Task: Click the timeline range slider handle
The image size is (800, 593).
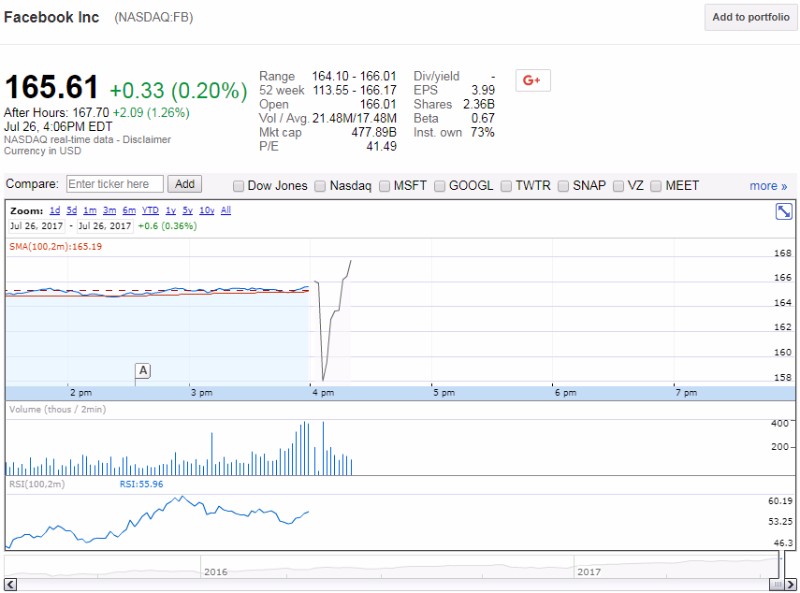Action: [777, 584]
